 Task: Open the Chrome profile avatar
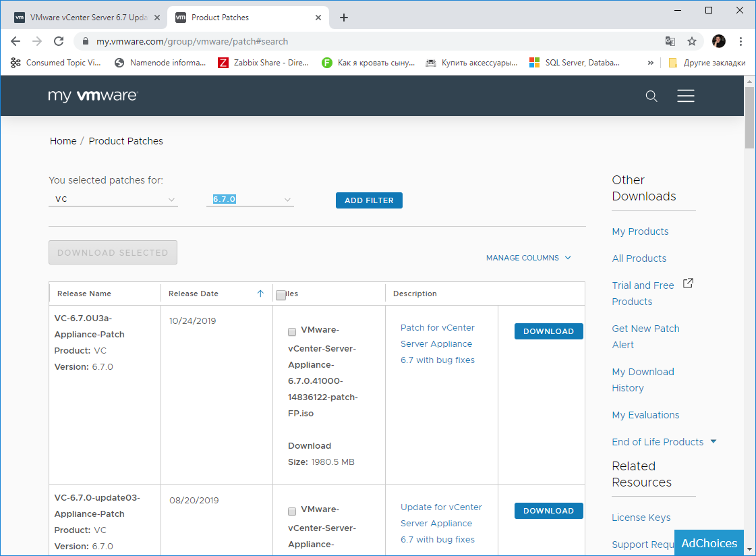(x=718, y=41)
